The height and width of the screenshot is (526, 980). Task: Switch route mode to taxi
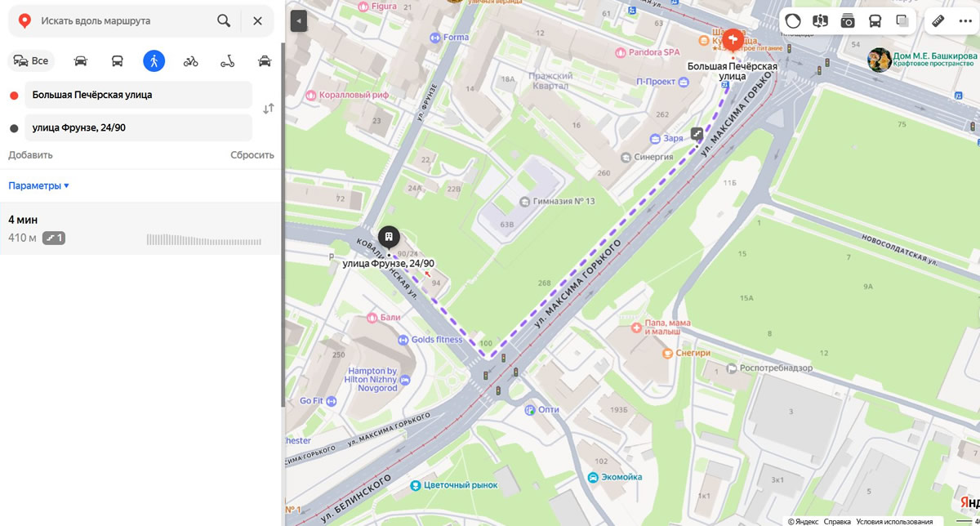pyautogui.click(x=265, y=60)
